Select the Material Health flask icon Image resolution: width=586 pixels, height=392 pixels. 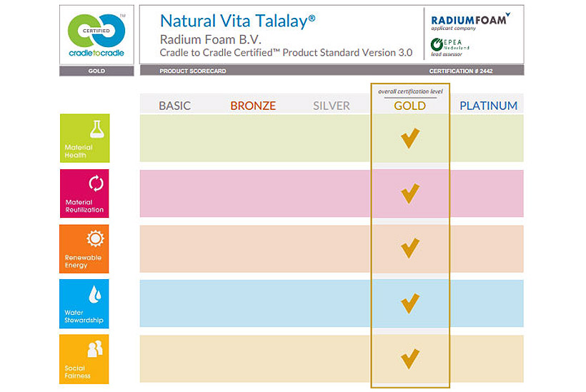pyautogui.click(x=96, y=129)
